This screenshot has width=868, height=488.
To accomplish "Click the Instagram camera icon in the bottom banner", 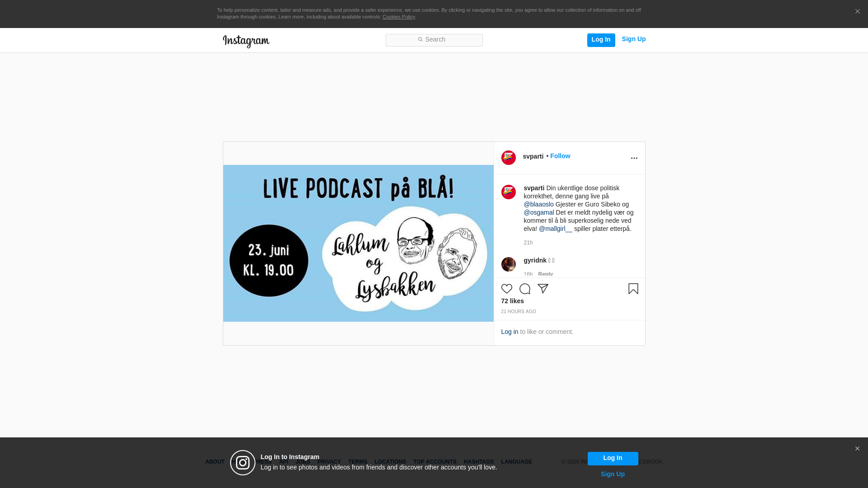I will 243,463.
